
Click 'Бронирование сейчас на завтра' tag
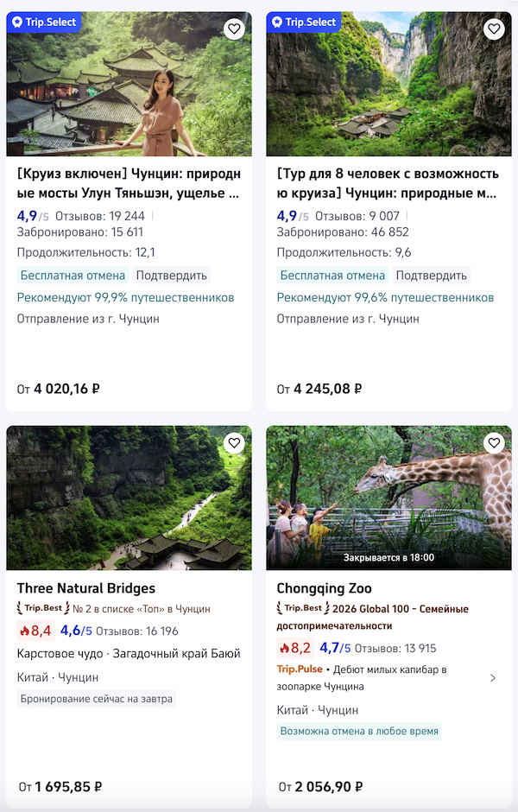(x=97, y=698)
